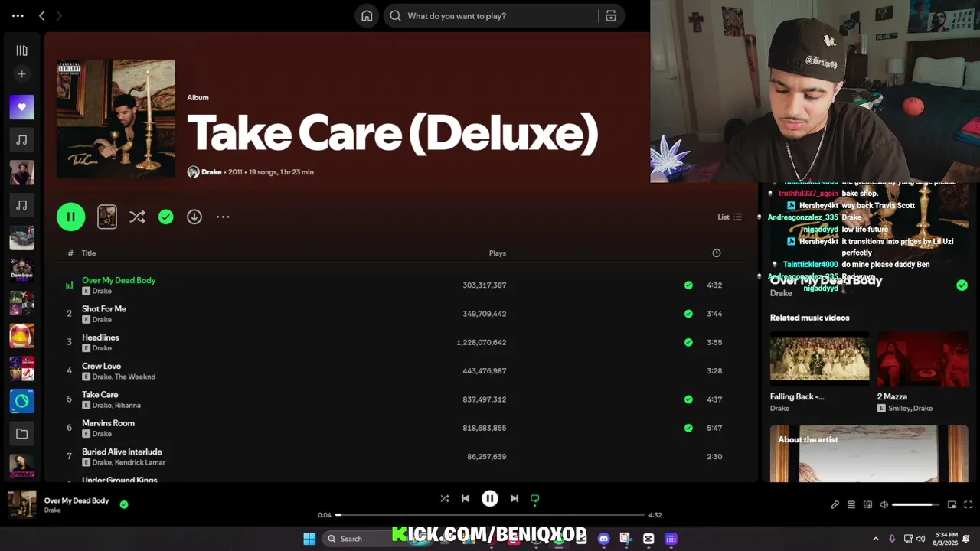Open the Dembow playlist in the sidebar

point(21,270)
